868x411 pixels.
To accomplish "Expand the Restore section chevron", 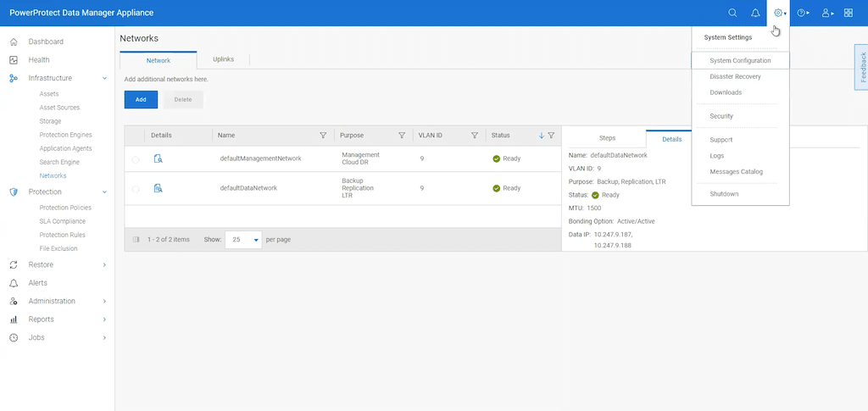I will click(x=104, y=265).
